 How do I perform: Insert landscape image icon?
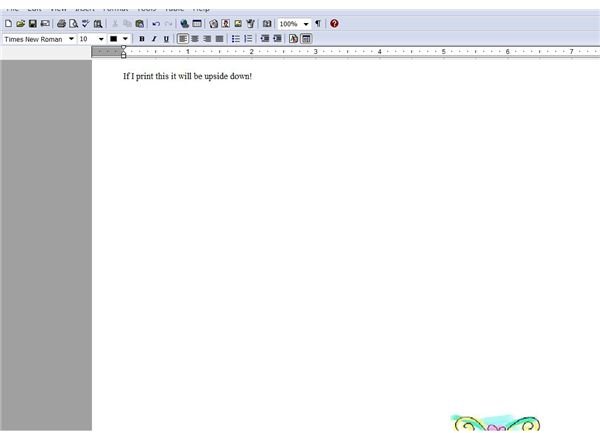coord(238,24)
